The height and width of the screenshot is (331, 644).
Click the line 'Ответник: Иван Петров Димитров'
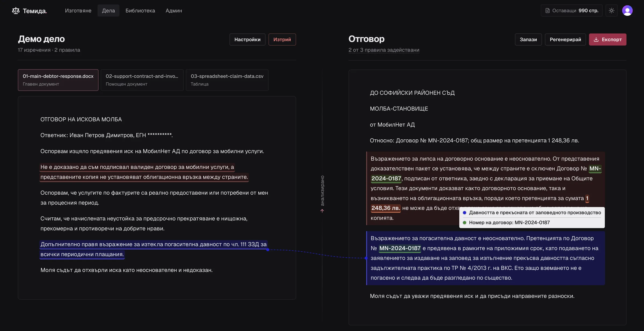coord(107,135)
